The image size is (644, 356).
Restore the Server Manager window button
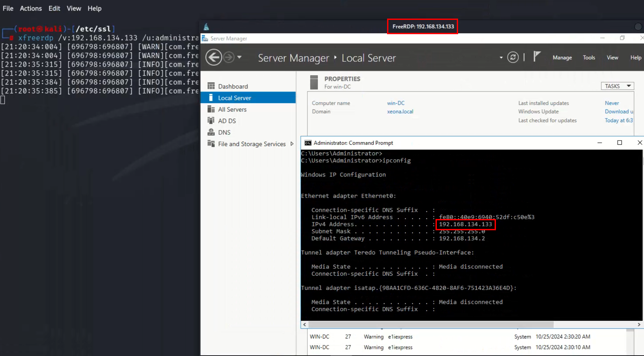point(622,38)
